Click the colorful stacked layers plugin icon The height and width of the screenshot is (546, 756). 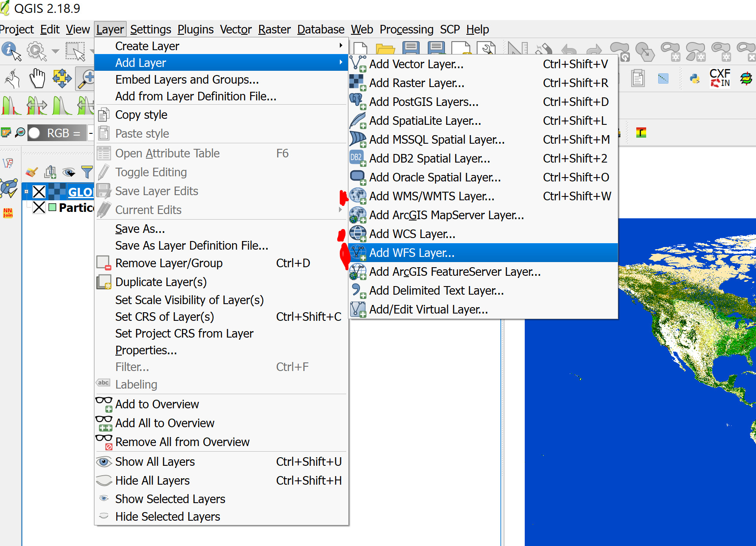(x=746, y=78)
